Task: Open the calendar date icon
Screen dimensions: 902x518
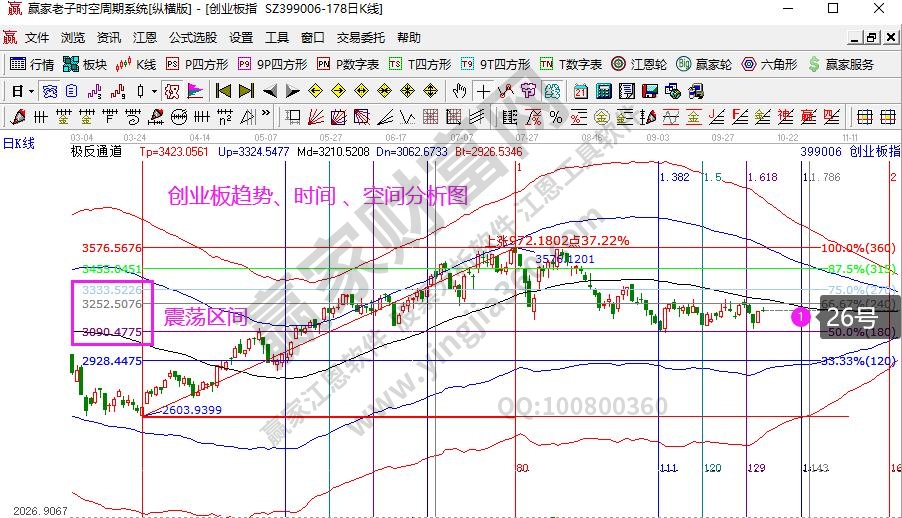Action: pos(581,91)
